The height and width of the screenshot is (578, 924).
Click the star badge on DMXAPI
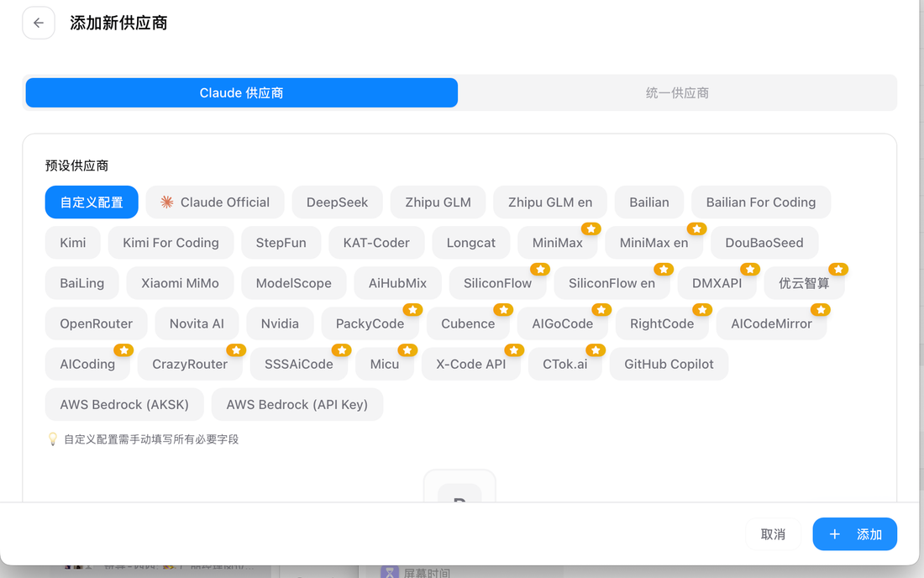750,270
